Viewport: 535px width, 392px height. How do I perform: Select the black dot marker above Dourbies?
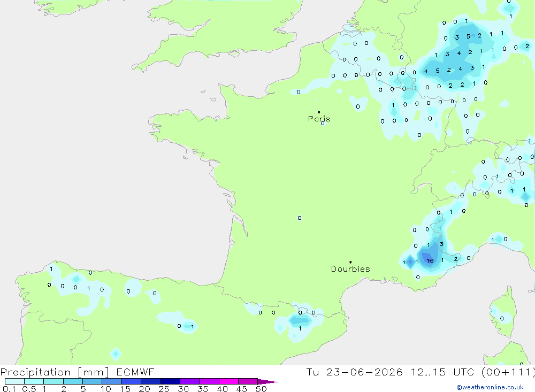click(350, 262)
